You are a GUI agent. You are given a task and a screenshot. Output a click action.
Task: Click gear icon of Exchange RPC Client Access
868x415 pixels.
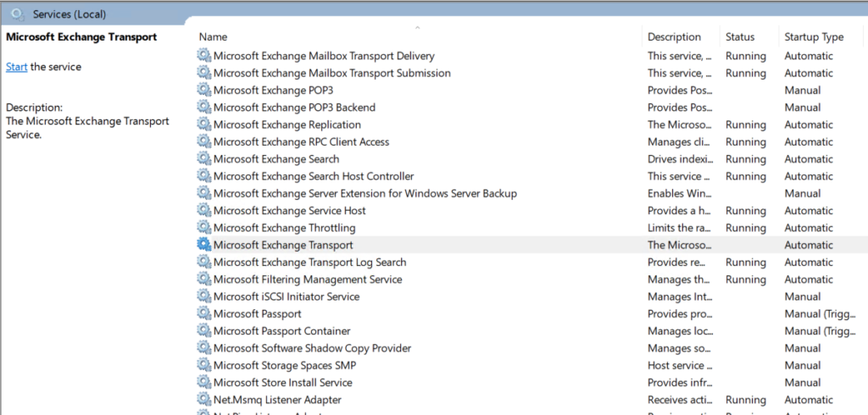pos(203,141)
